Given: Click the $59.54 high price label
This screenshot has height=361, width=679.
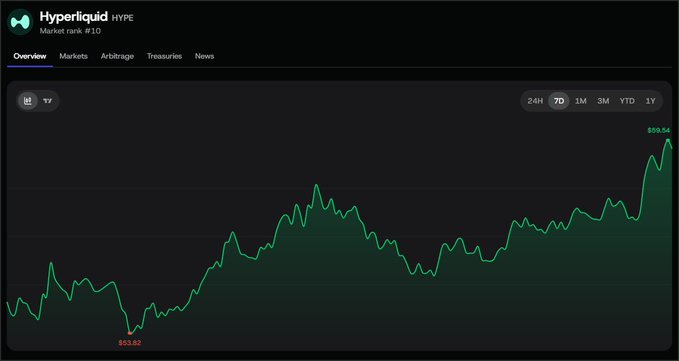Looking at the screenshot, I should tap(659, 130).
